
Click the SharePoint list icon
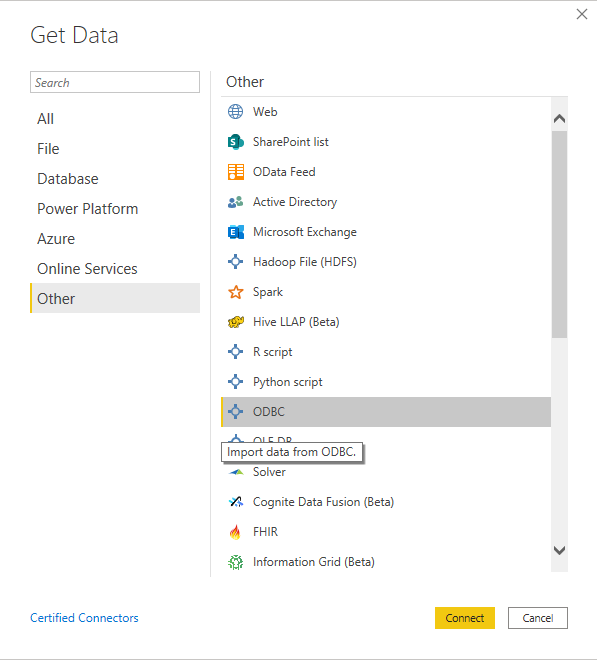click(x=236, y=142)
